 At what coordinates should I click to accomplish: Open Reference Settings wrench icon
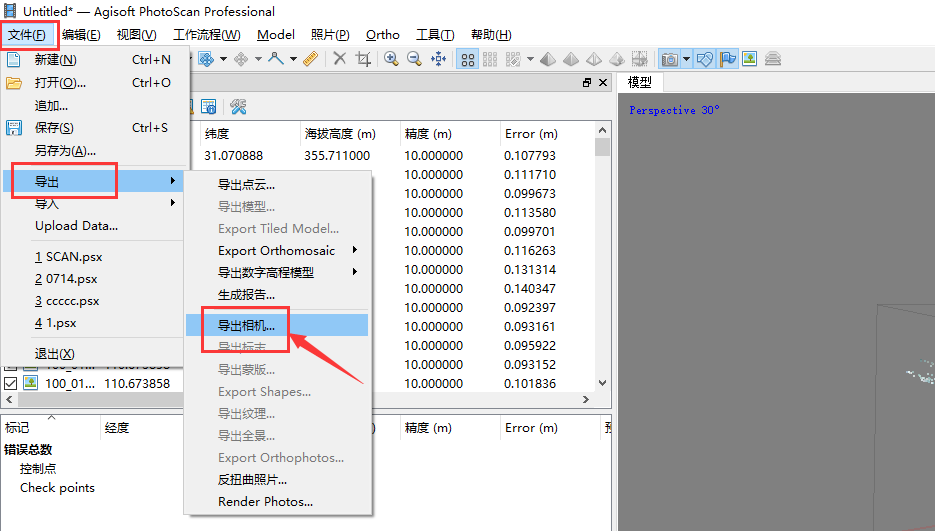coord(239,107)
